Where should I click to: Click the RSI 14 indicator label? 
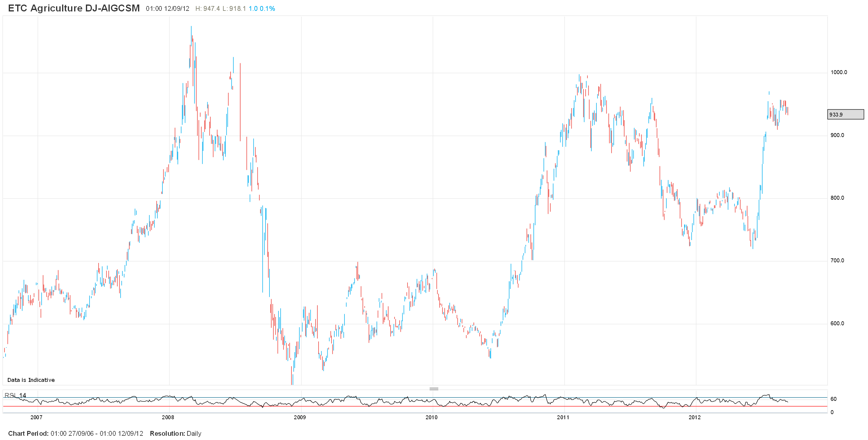pyautogui.click(x=15, y=395)
